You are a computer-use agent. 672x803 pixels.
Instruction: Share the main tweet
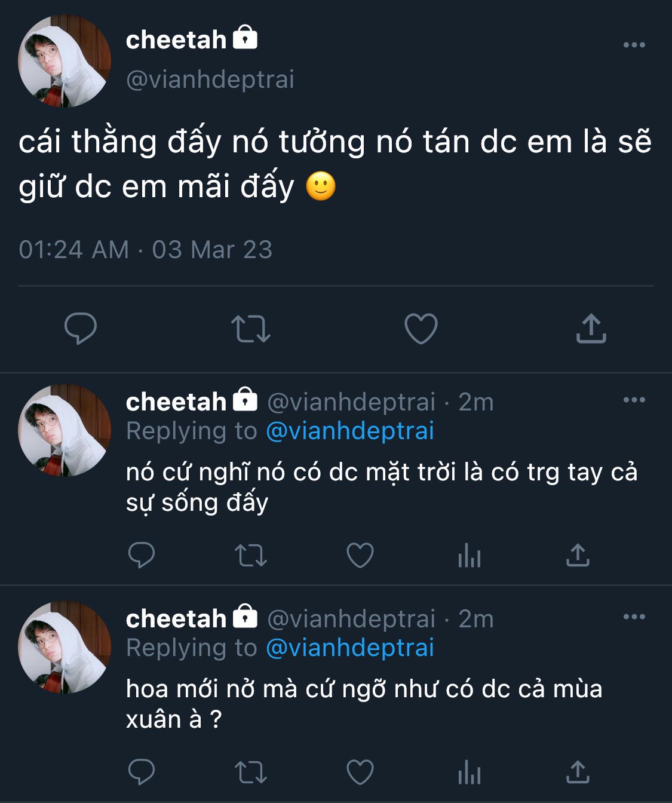591,328
